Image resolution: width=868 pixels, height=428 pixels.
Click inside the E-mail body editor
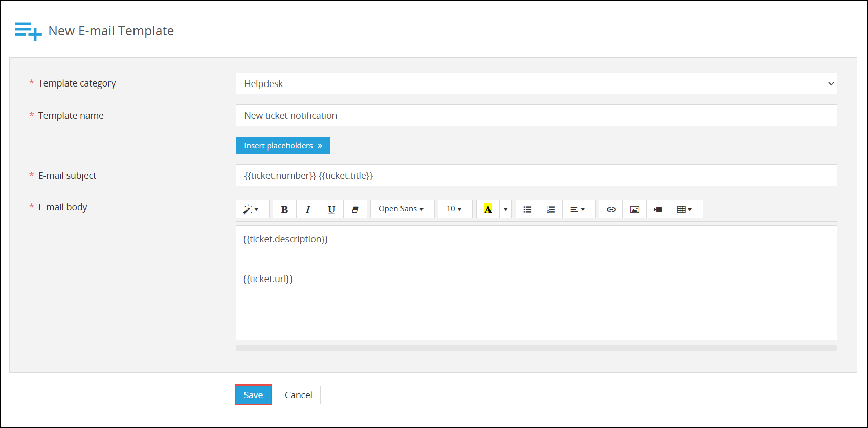click(x=537, y=283)
